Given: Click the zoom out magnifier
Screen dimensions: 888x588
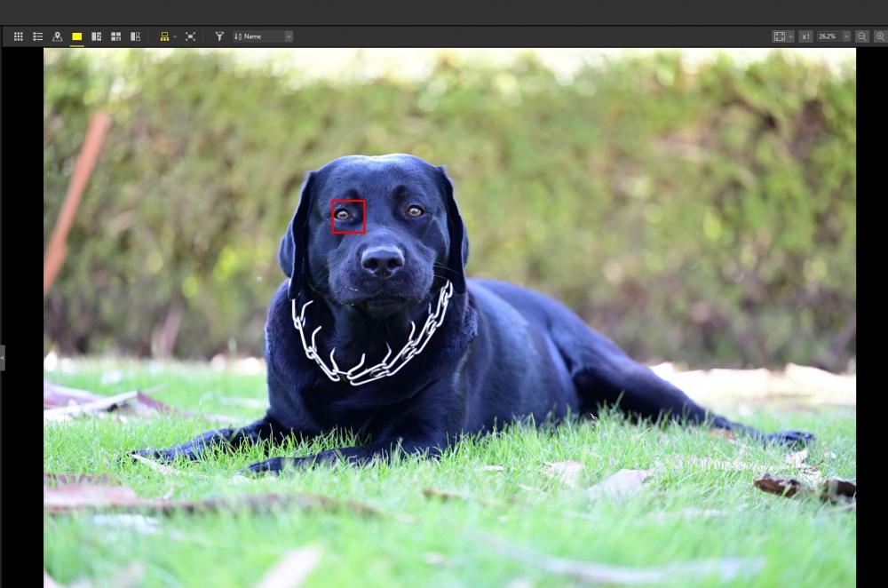Looking at the screenshot, I should coord(862,36).
